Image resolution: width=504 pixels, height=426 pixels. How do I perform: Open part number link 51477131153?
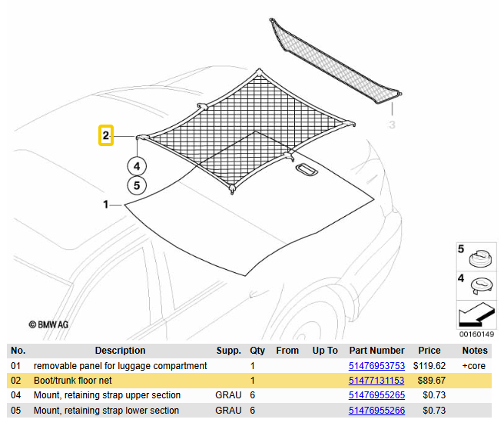pyautogui.click(x=376, y=381)
